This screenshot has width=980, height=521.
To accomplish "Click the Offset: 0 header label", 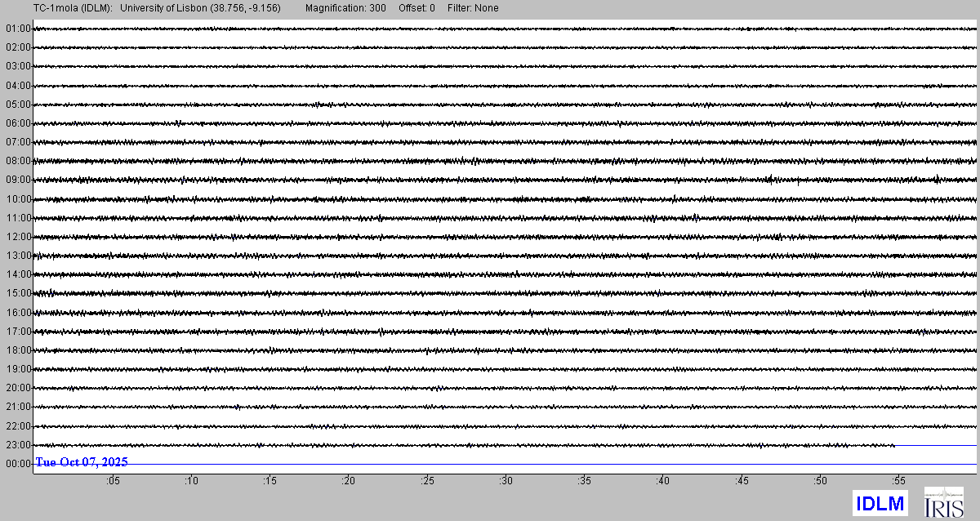I will tap(416, 8).
